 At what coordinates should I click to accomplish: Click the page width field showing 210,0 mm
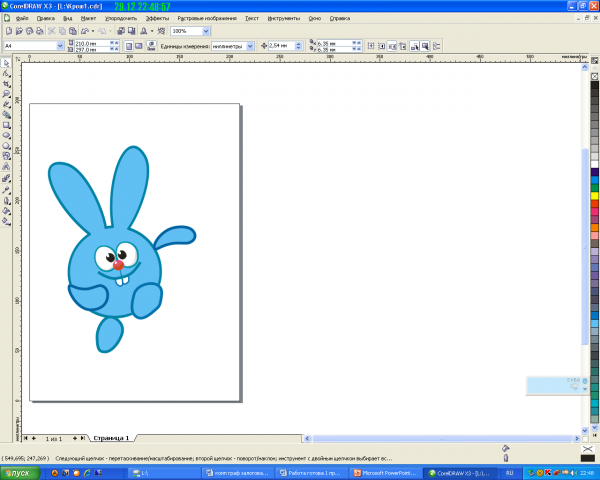[87, 42]
